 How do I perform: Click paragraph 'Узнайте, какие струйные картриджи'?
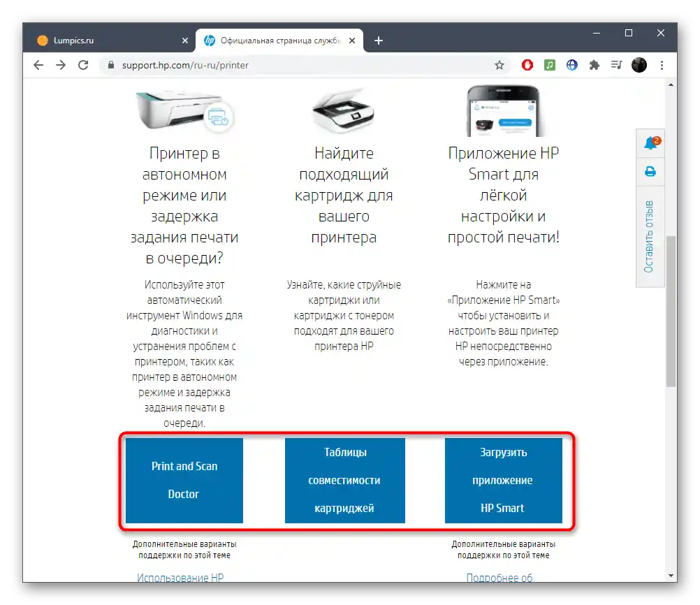344,315
